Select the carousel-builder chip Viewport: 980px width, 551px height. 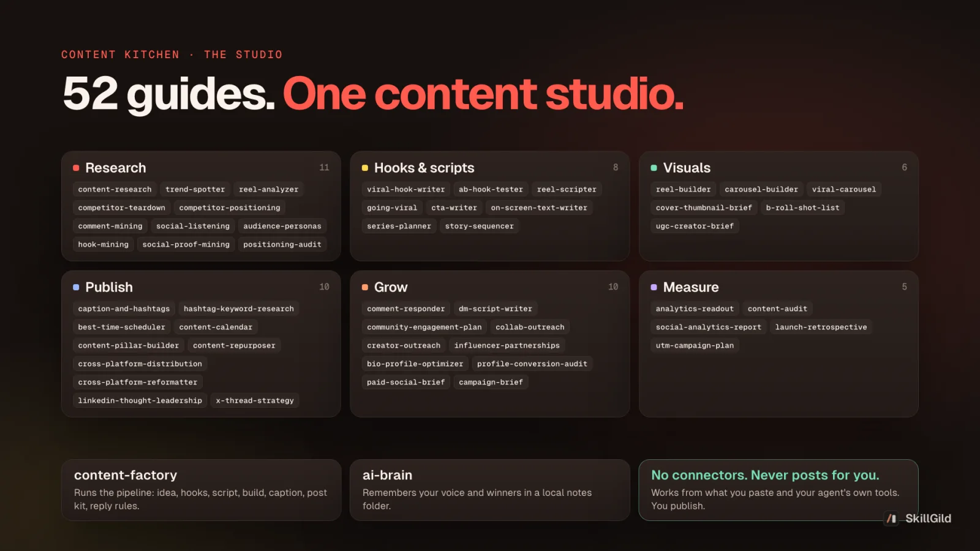[x=761, y=189]
